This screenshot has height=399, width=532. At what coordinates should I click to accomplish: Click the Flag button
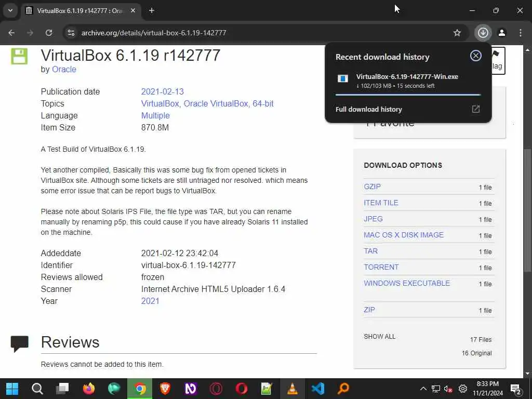pyautogui.click(x=498, y=61)
